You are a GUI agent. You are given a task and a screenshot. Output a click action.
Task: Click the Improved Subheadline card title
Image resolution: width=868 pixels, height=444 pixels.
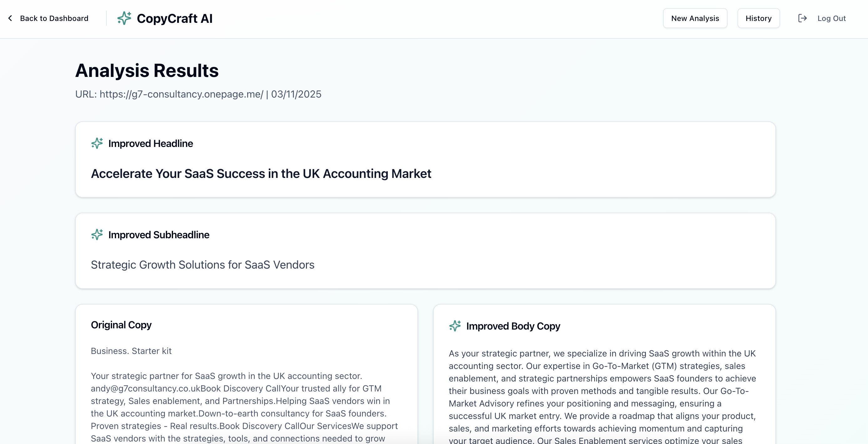tap(159, 235)
